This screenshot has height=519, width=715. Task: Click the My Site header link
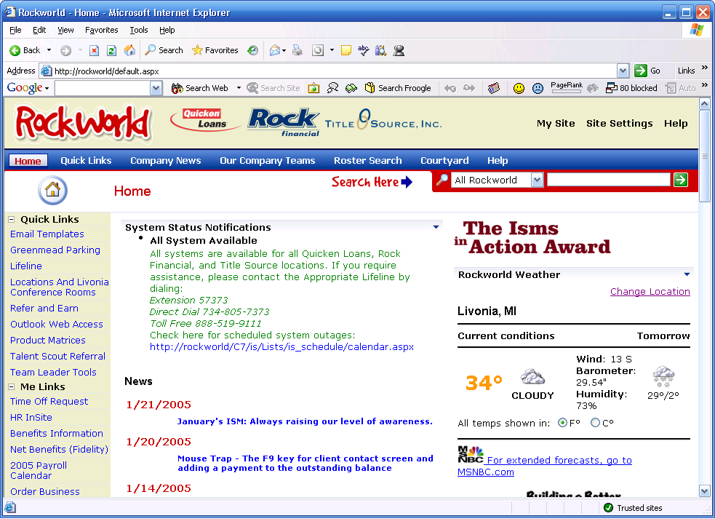tap(555, 123)
